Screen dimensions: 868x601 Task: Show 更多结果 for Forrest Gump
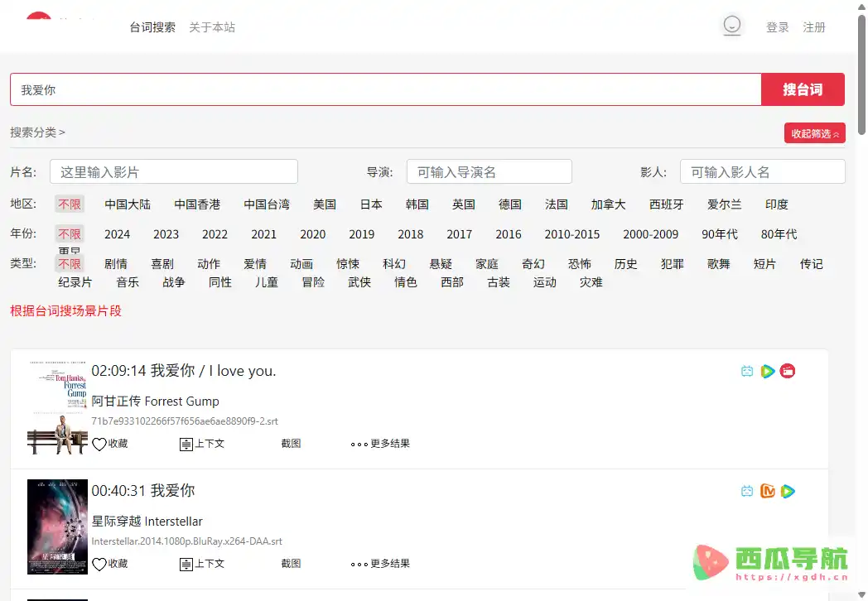point(380,444)
